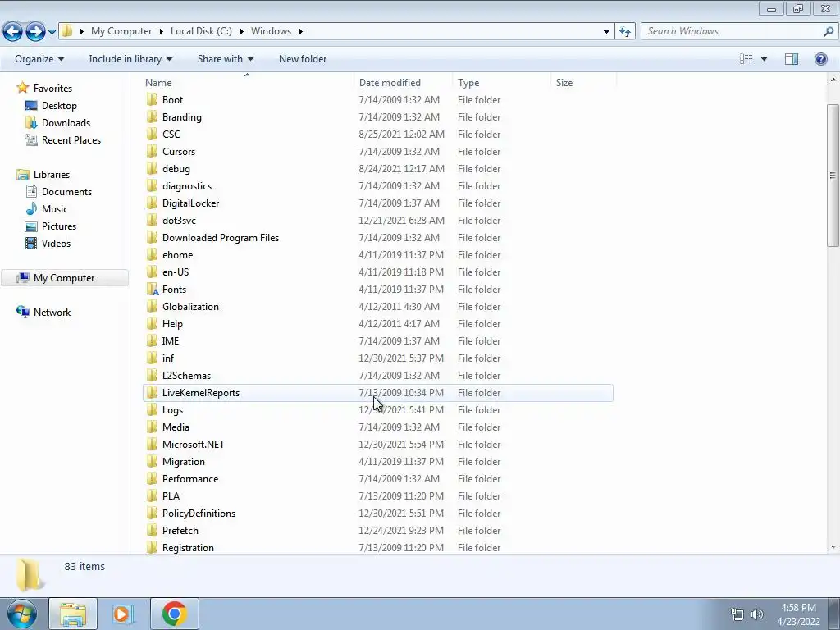
Task: Select the Fonts folder icon
Action: [152, 290]
